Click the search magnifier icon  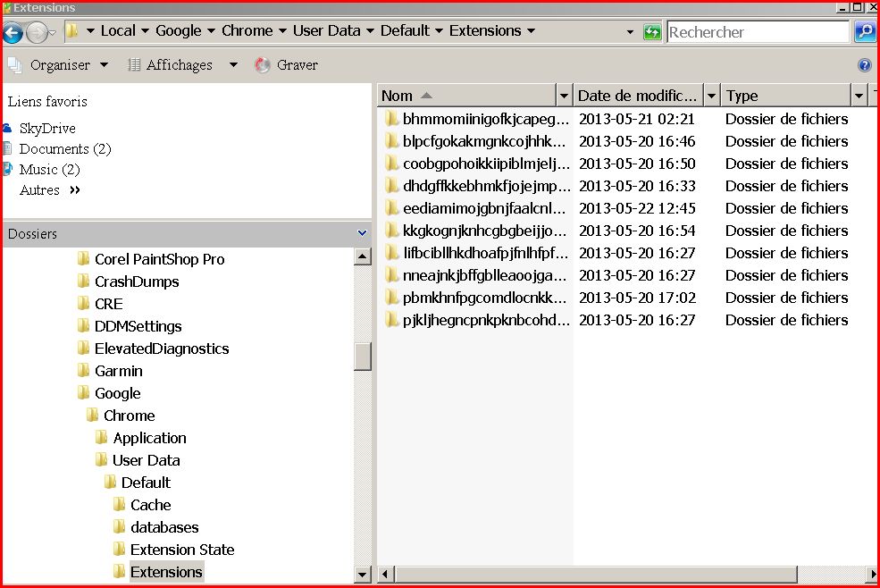[864, 32]
